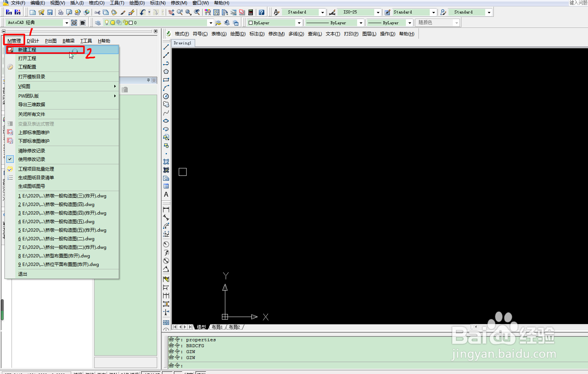Select the Aligned dimension tool
This screenshot has height=374, width=588.
166,218
